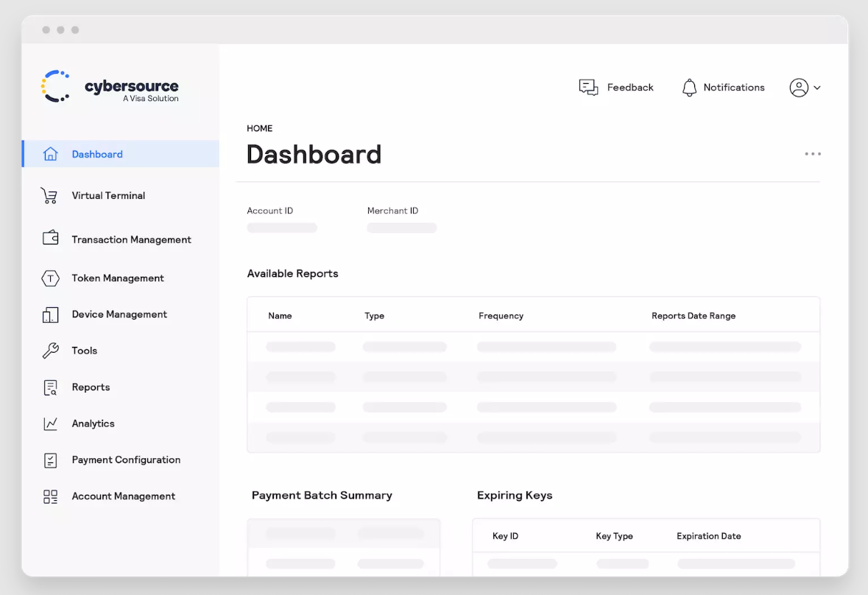Open Token Management menu item
Image resolution: width=868 pixels, height=595 pixels.
click(x=118, y=278)
